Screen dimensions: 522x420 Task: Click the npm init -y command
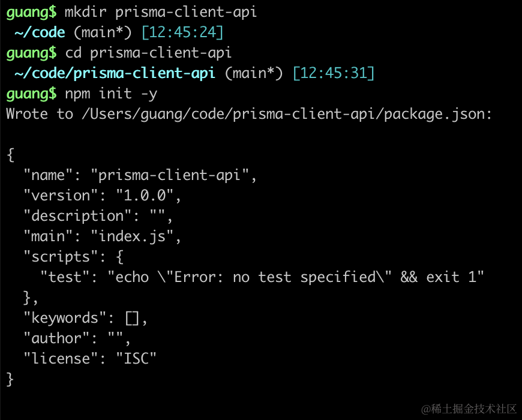pyautogui.click(x=111, y=94)
